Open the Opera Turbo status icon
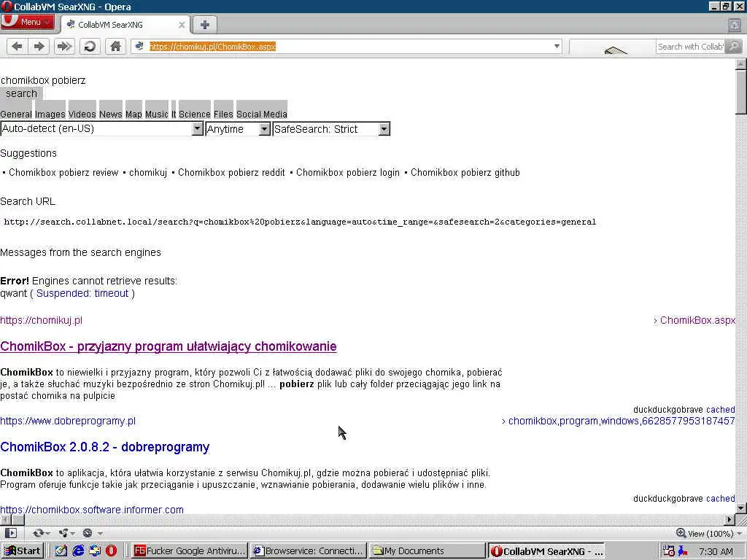This screenshot has height=560, width=747. click(x=88, y=533)
